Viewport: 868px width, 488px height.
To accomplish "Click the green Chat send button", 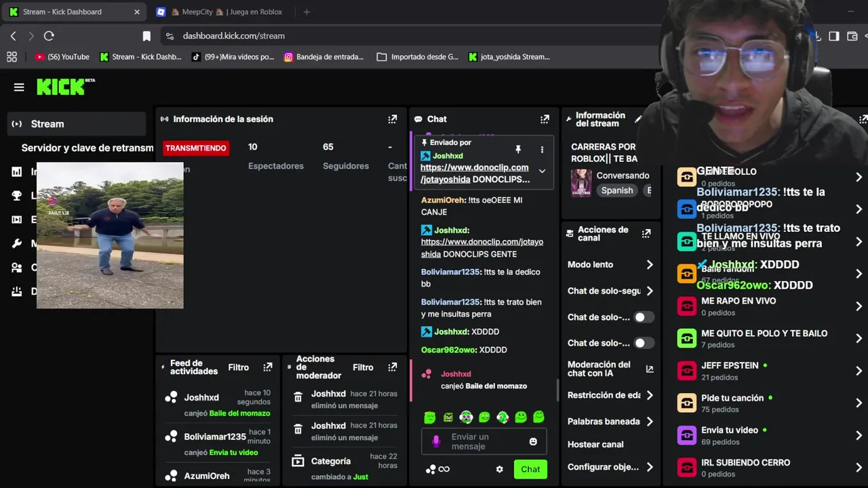I will (x=530, y=469).
